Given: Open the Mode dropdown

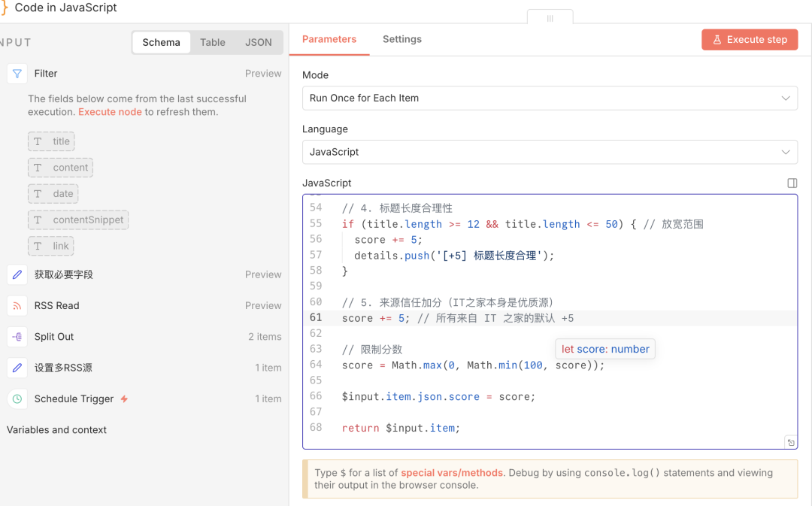Looking at the screenshot, I should click(550, 98).
